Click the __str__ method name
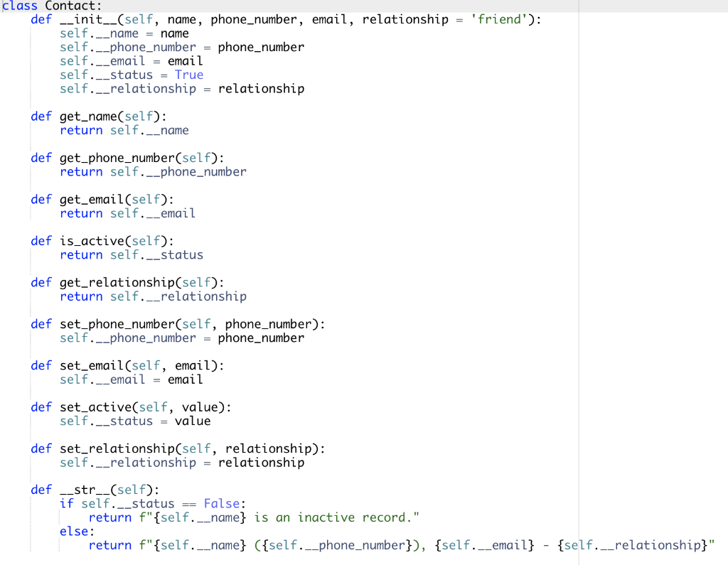Image resolution: width=728 pixels, height=565 pixels. click(x=81, y=490)
